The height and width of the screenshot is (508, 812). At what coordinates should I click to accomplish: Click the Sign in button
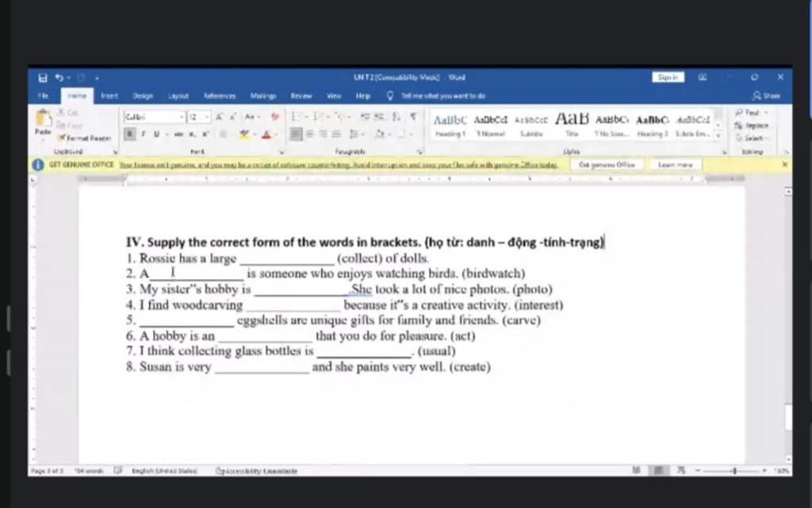pyautogui.click(x=668, y=77)
